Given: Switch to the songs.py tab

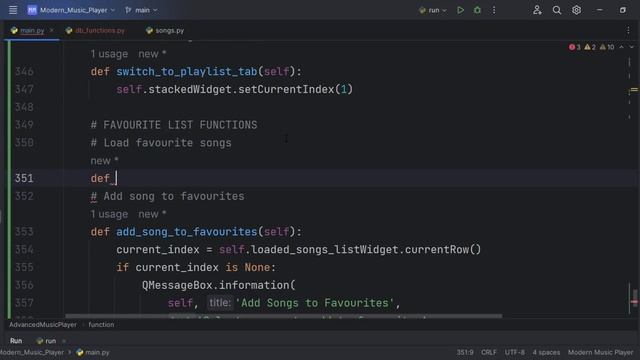Looking at the screenshot, I should [165, 31].
